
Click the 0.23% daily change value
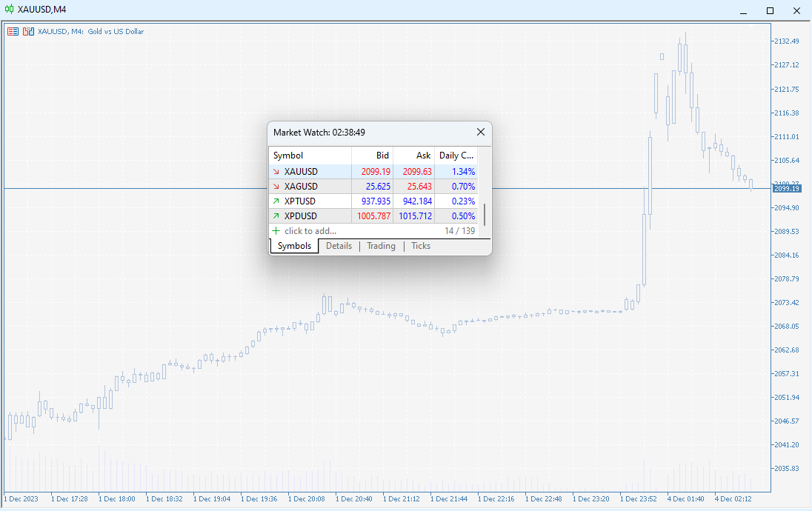[463, 201]
